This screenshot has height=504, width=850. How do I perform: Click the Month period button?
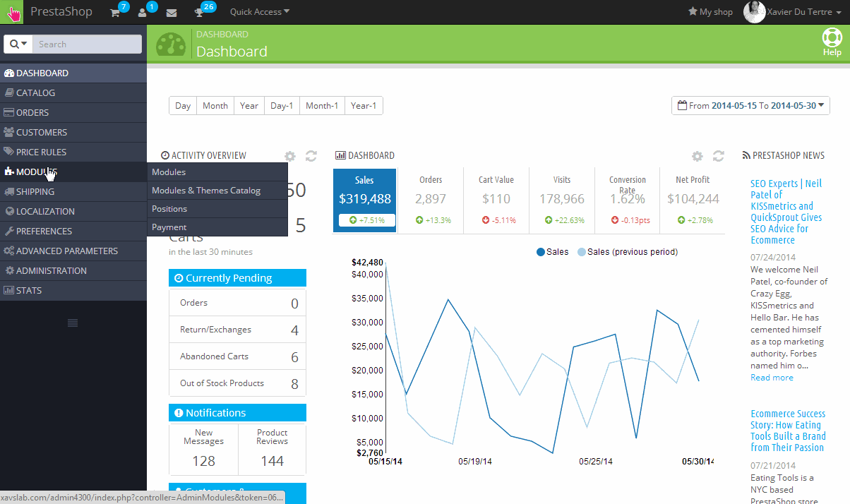(215, 106)
